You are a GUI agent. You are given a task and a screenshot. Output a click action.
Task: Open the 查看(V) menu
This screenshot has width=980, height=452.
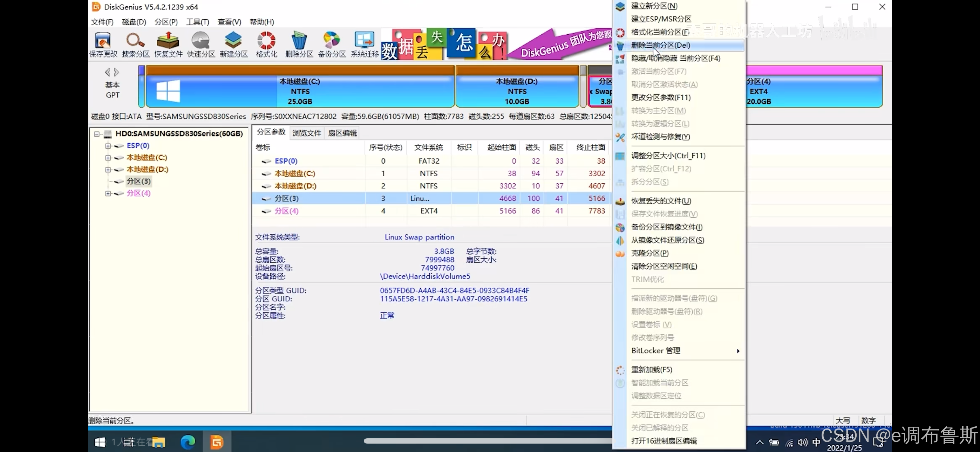(229, 22)
